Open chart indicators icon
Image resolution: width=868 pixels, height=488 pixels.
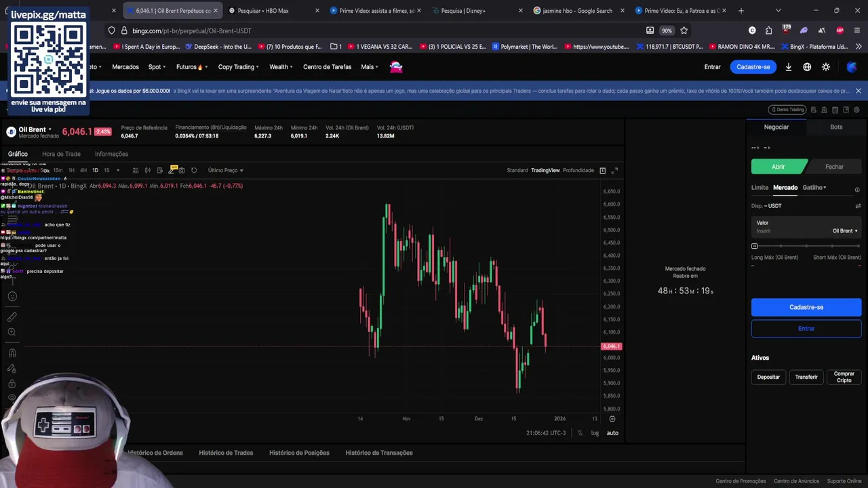[136, 170]
